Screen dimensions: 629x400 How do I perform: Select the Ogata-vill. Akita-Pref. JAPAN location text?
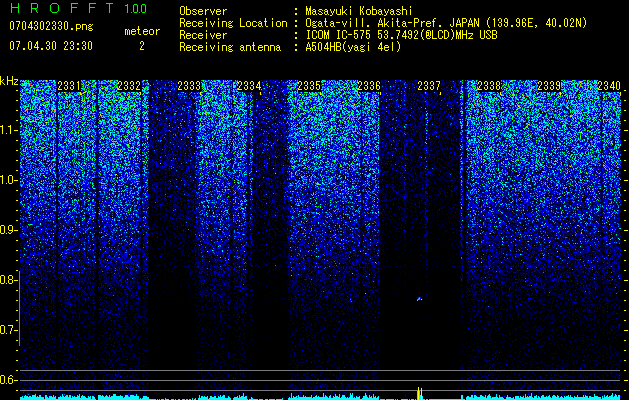[x=446, y=23]
